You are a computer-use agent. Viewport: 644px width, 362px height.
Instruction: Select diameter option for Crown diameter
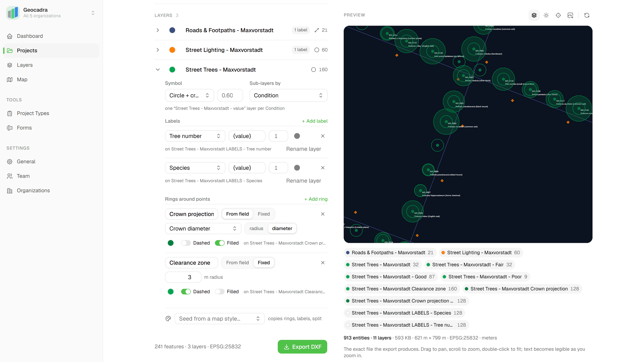282,228
